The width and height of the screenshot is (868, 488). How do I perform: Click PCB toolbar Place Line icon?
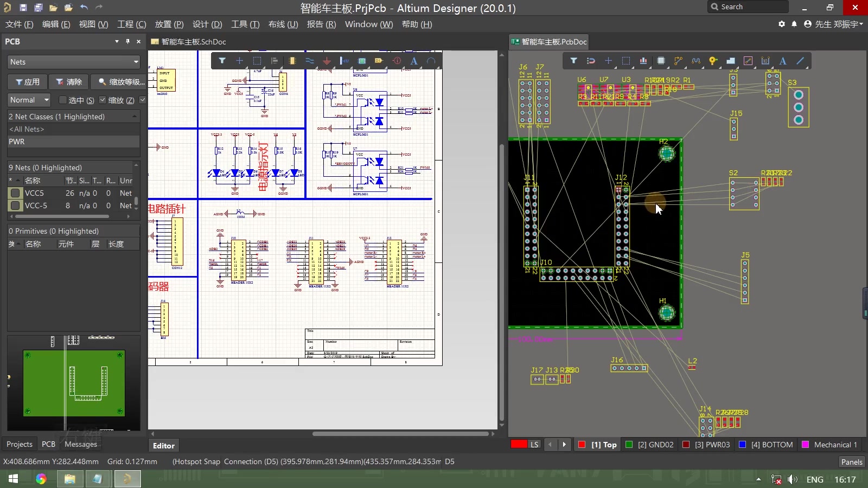click(800, 61)
